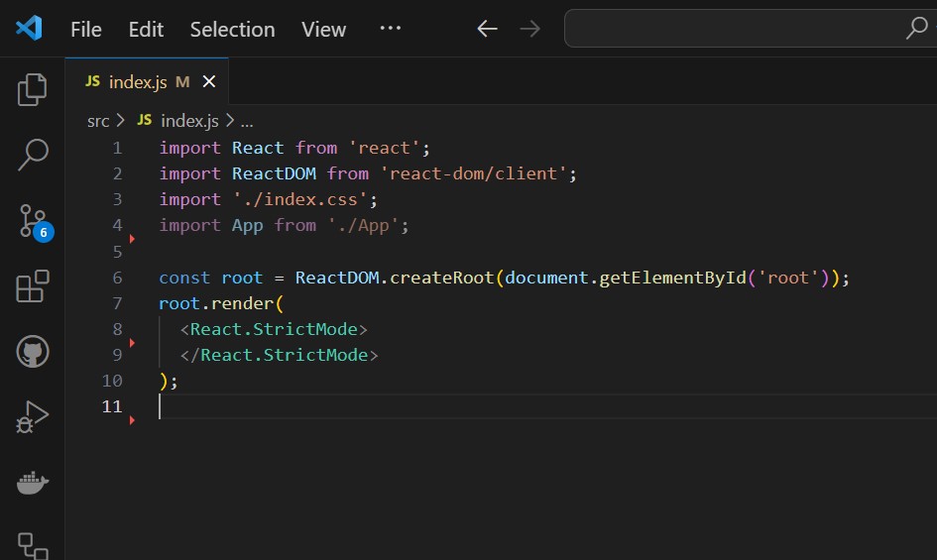Click line number 6 in the gutter
The width and height of the screenshot is (937, 560).
[117, 278]
